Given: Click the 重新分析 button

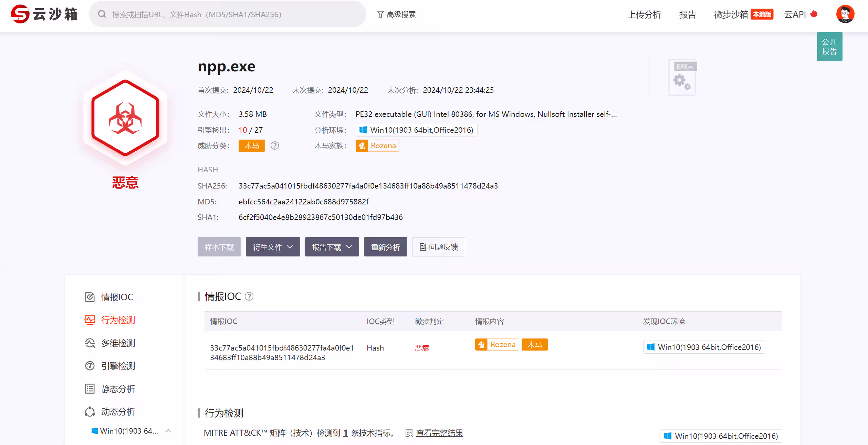Looking at the screenshot, I should 385,247.
